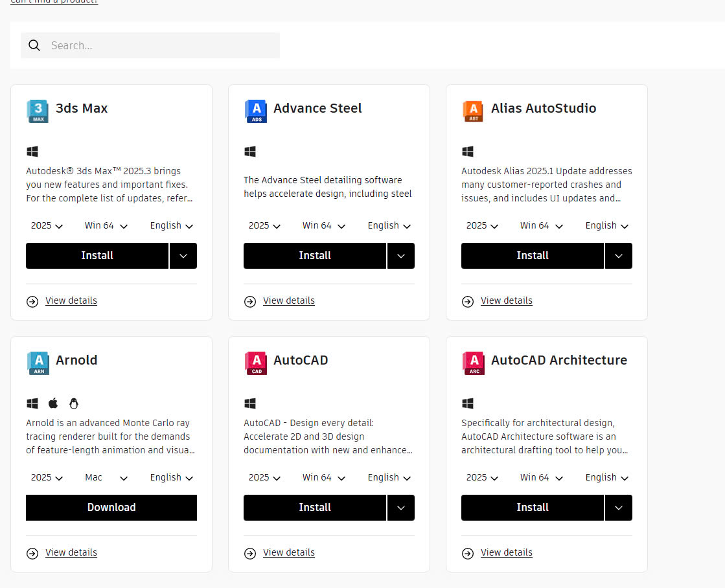Open Arnold Mac platform dropdown
This screenshot has width=725, height=588.
[x=106, y=477]
